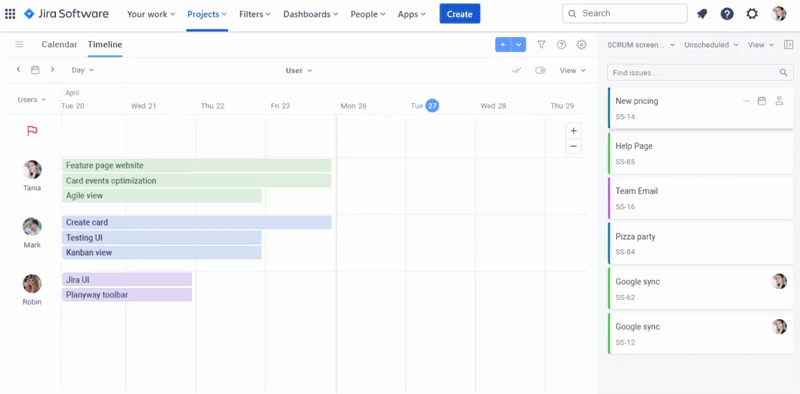
Task: Click calendar icon on New pricing card
Action: tap(762, 101)
